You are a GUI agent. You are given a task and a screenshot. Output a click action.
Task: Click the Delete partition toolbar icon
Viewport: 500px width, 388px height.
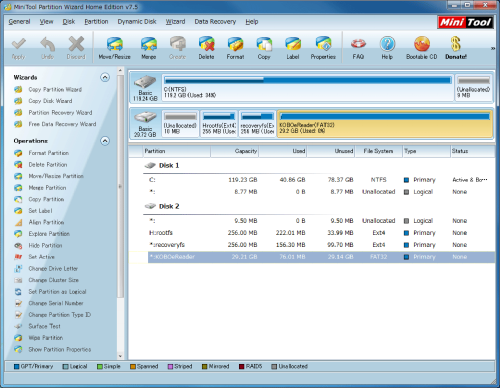pyautogui.click(x=206, y=44)
